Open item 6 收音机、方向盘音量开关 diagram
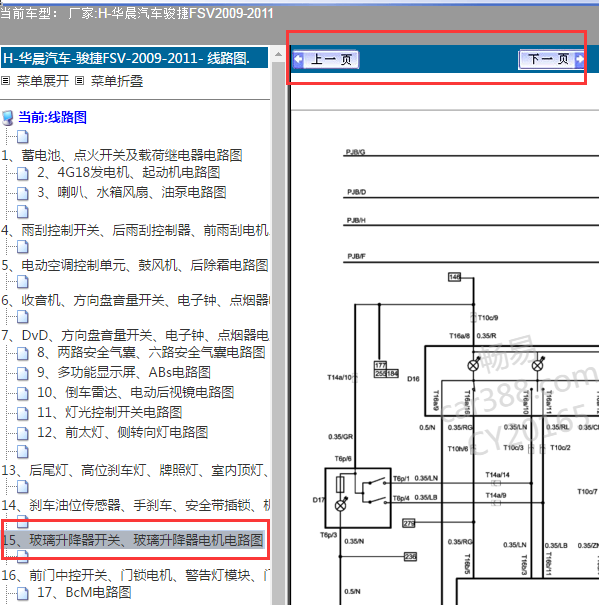Image resolution: width=599 pixels, height=605 pixels. click(x=135, y=301)
